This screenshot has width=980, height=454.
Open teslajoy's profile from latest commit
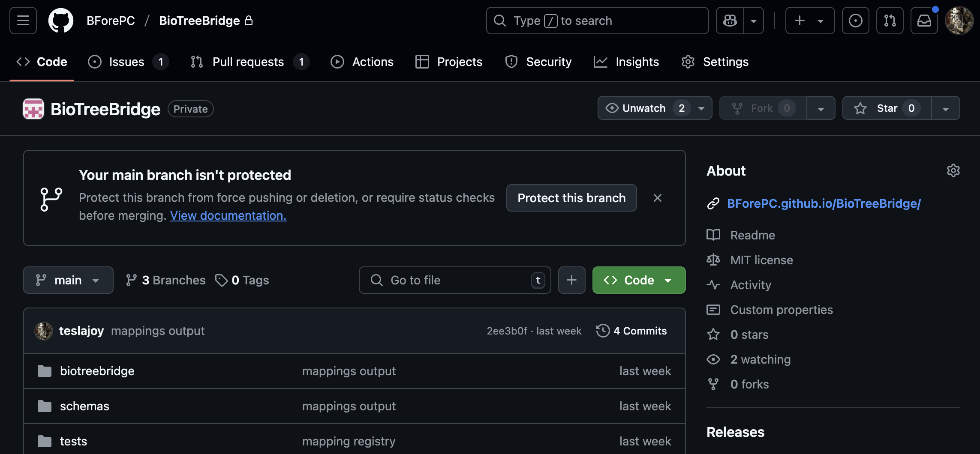coord(81,331)
